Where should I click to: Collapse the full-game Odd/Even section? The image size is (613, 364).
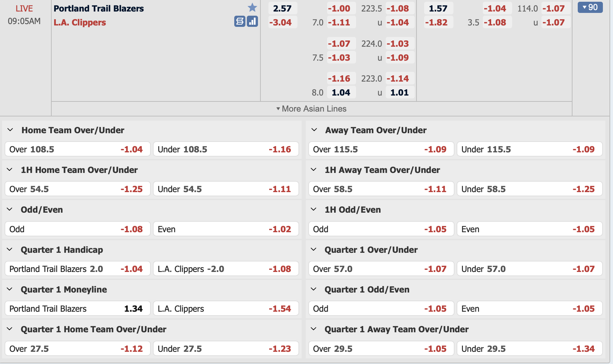(x=10, y=210)
